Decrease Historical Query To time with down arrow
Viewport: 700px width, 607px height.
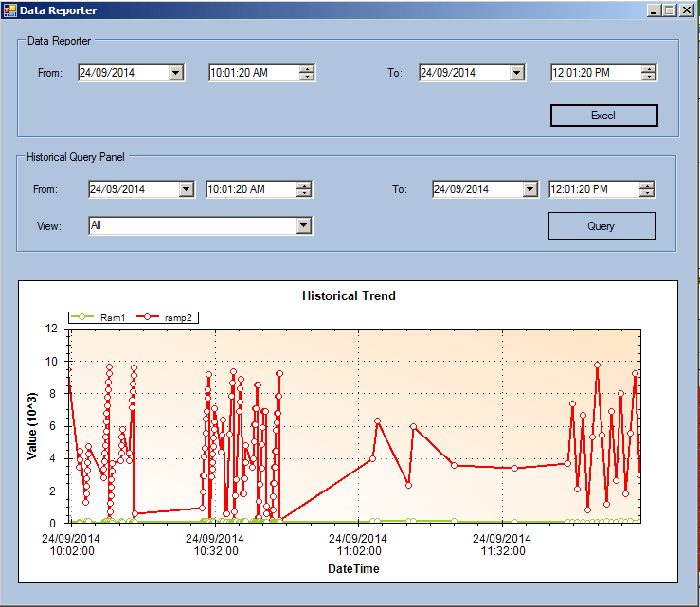coord(646,193)
